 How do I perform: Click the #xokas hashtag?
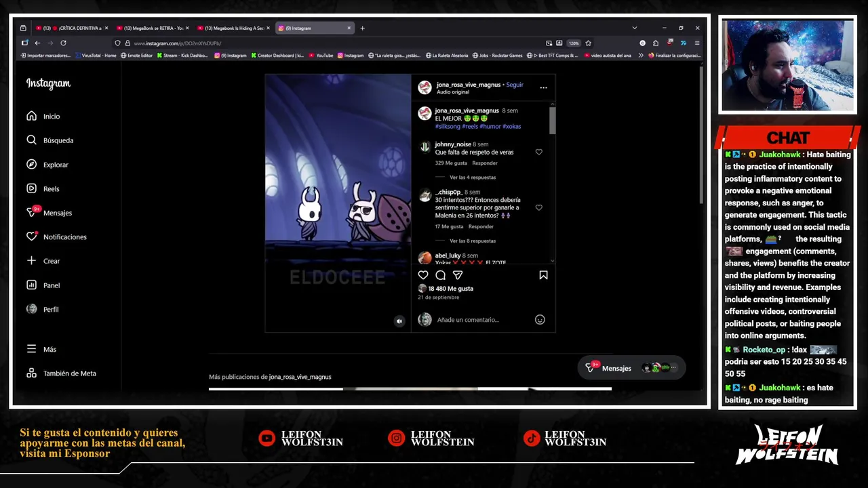pyautogui.click(x=511, y=127)
